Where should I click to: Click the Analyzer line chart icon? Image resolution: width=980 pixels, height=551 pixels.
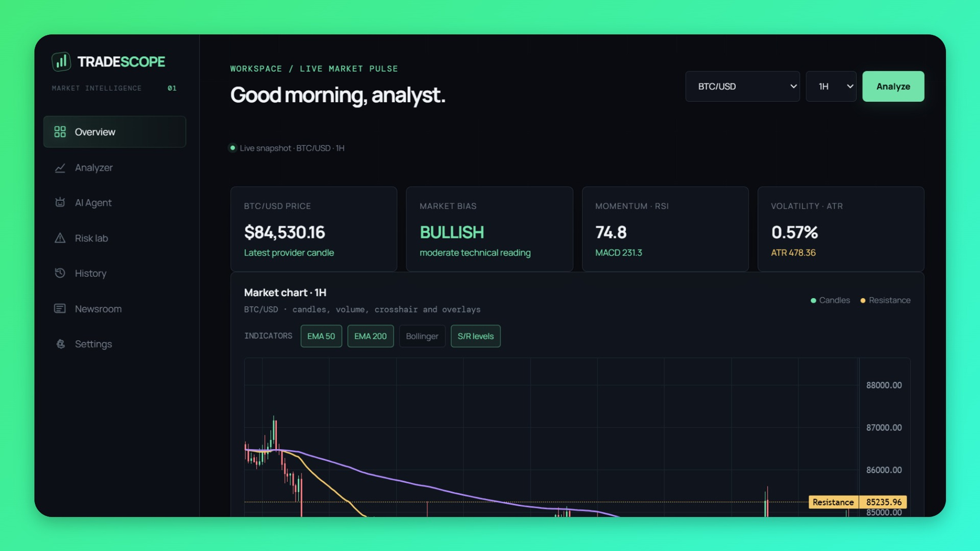60,168
